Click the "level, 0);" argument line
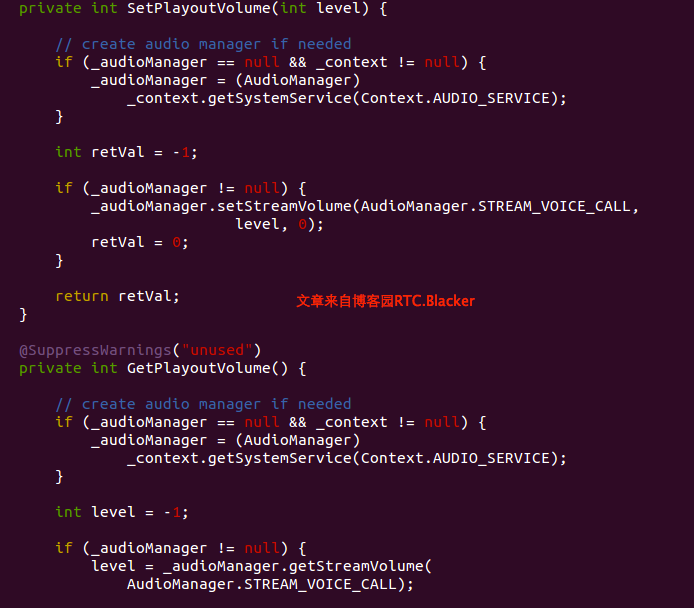694x608 pixels. click(279, 224)
